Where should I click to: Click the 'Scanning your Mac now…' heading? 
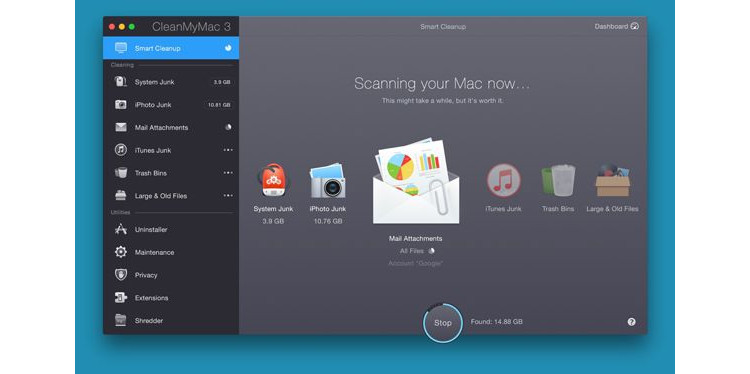442,84
